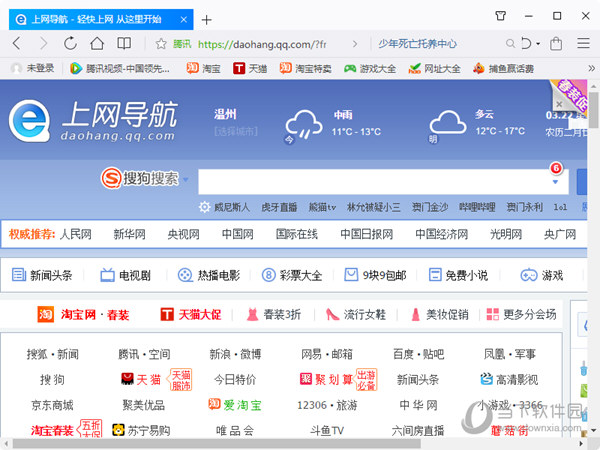Open the shopping bag extension icon
Screen dimensions: 600x450
coord(556,44)
